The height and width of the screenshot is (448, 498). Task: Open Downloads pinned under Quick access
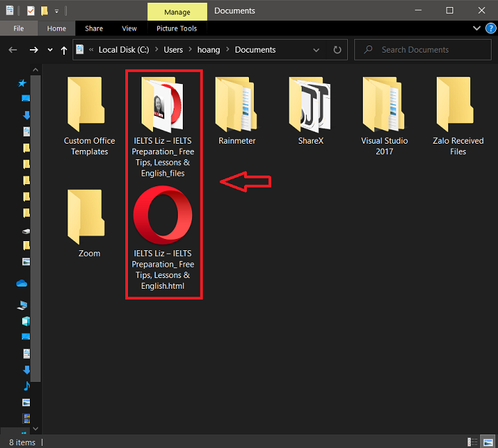pos(27,115)
